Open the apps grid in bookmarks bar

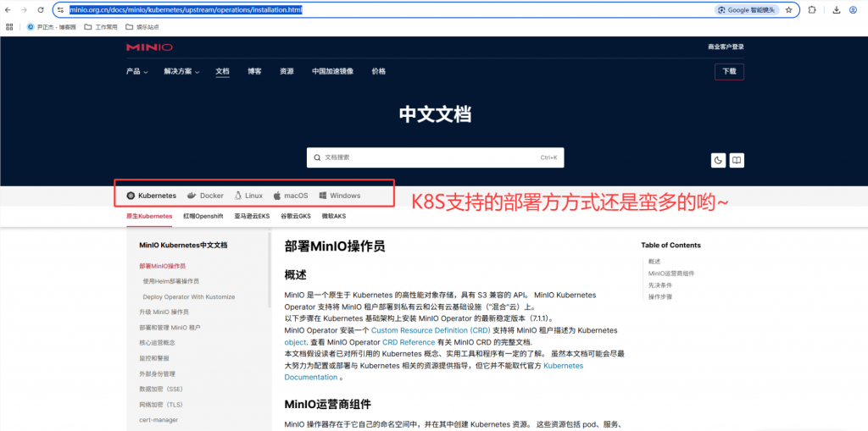[9, 26]
